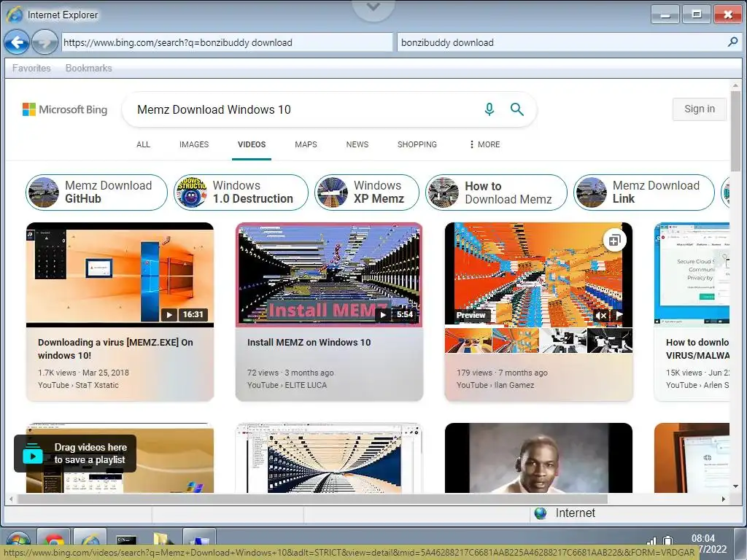Open the Bookmarks menu
The width and height of the screenshot is (747, 560).
click(x=88, y=68)
